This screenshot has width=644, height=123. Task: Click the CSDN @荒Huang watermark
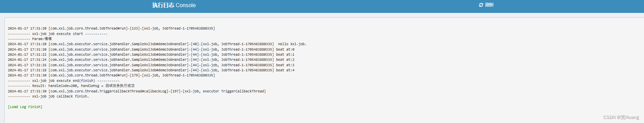click(621, 117)
